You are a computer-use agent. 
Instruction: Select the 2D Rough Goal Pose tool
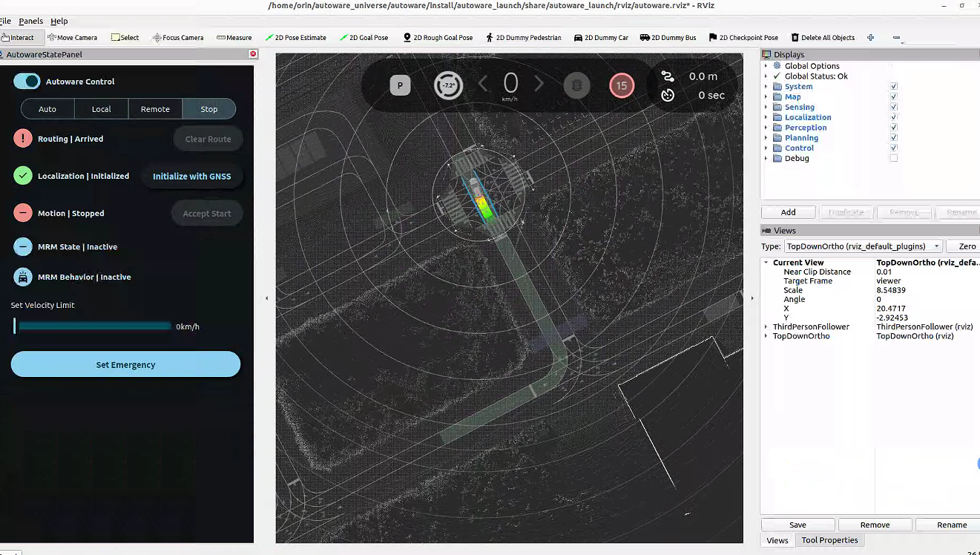tap(438, 37)
